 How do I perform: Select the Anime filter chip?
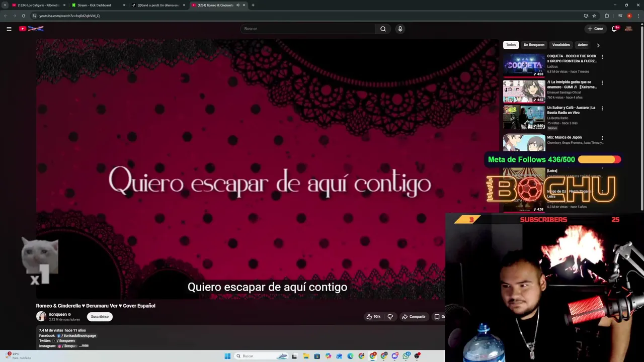(583, 45)
